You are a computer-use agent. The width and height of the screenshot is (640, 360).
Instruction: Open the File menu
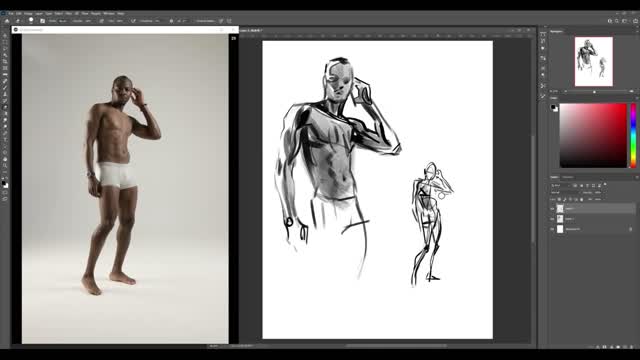11,13
